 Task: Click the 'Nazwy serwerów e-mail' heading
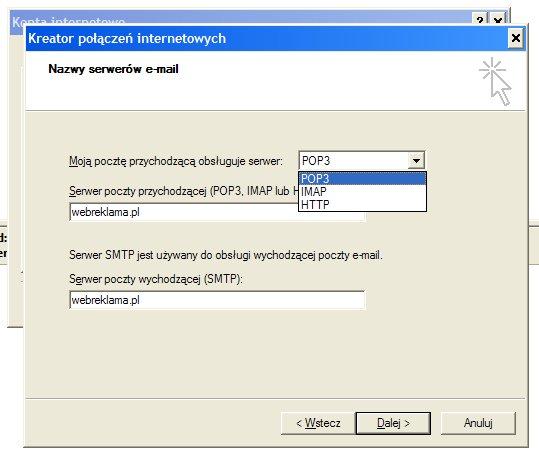113,69
